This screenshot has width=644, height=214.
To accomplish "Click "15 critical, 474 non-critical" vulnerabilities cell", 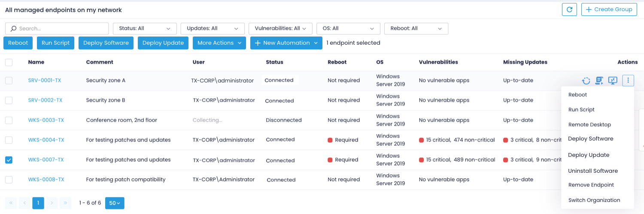I will click(x=457, y=140).
